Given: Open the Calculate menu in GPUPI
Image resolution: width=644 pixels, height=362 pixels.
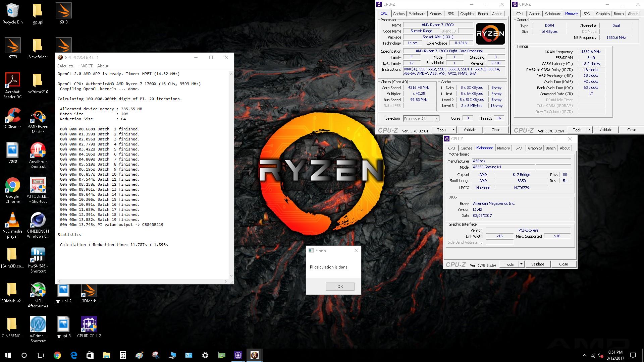Looking at the screenshot, I should point(65,66).
